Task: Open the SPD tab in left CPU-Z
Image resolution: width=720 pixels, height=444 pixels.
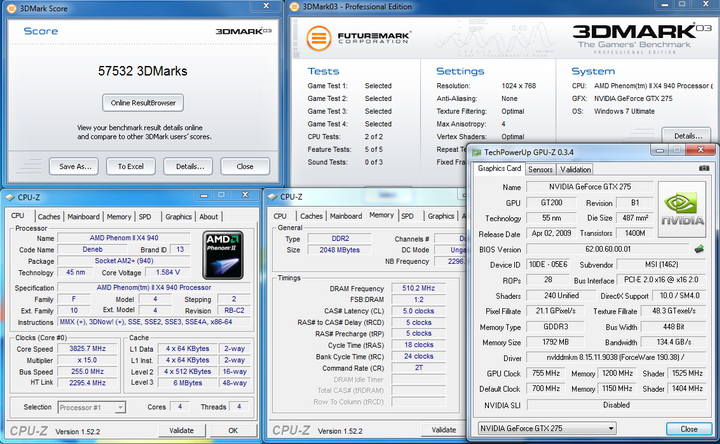Action: pyautogui.click(x=145, y=217)
